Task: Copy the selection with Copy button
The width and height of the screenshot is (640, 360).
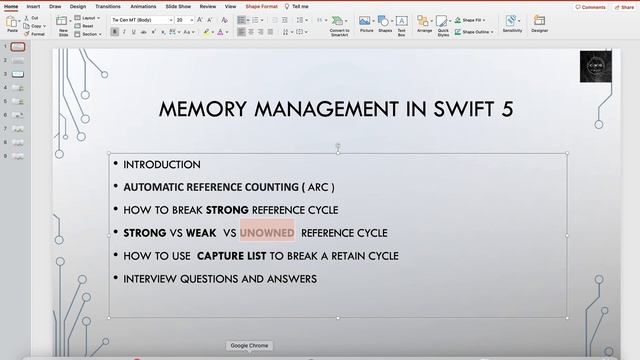Action: (32, 26)
